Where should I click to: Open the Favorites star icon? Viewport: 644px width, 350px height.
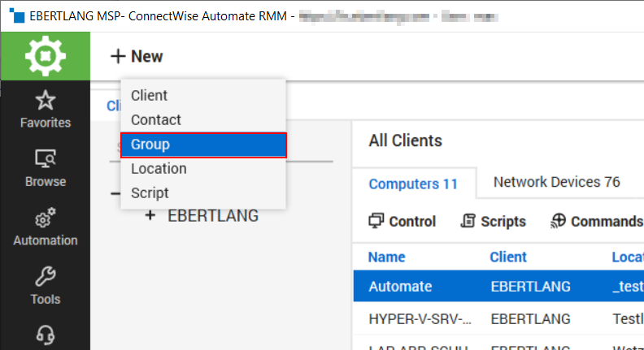(46, 100)
